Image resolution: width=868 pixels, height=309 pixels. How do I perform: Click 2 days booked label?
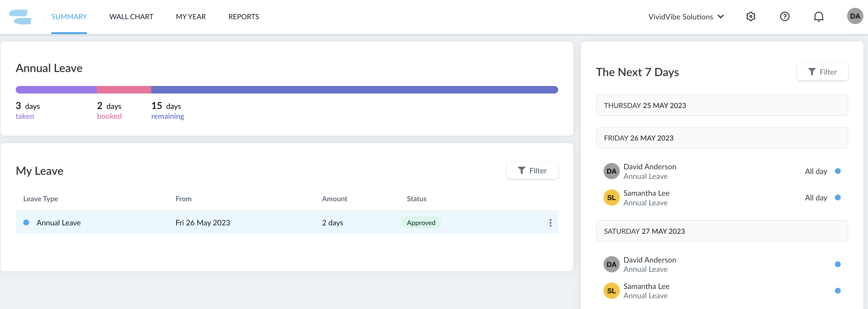[x=109, y=111]
